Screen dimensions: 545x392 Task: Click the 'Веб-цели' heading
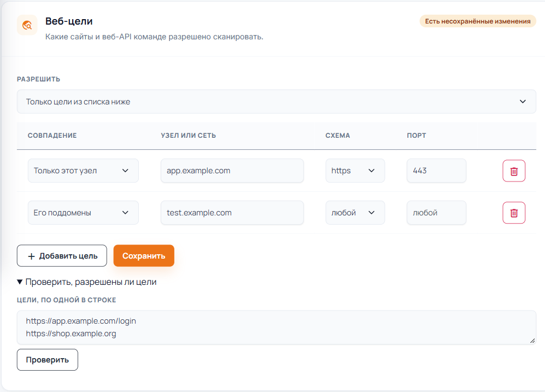tap(69, 21)
